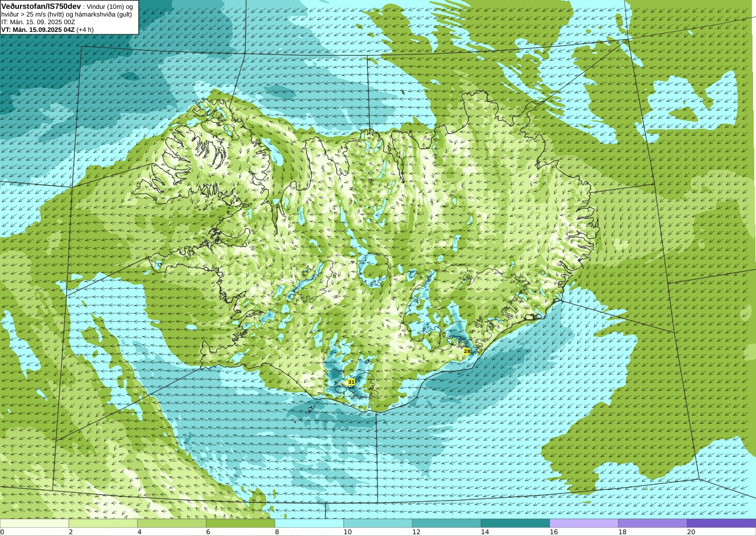Click the legend scale value 8

277,532
